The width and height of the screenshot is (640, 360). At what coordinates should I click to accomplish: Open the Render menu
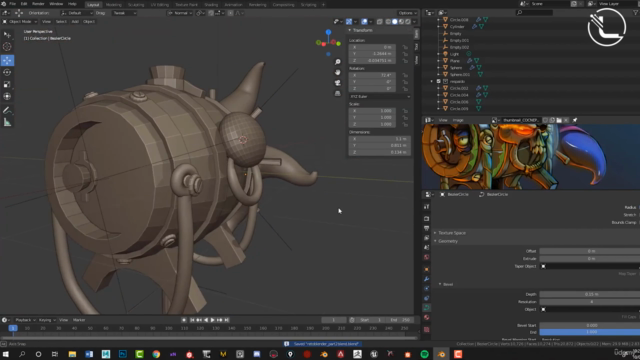(38, 4)
